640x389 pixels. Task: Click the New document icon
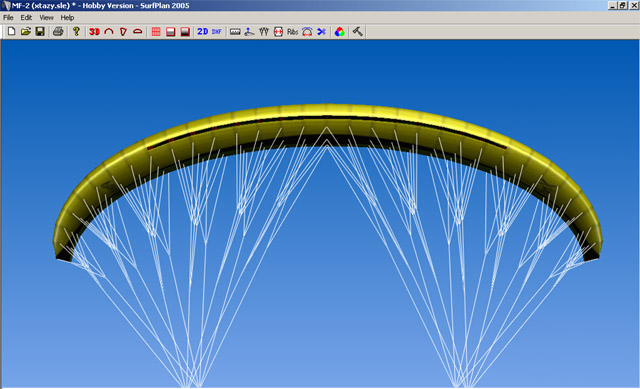point(11,31)
